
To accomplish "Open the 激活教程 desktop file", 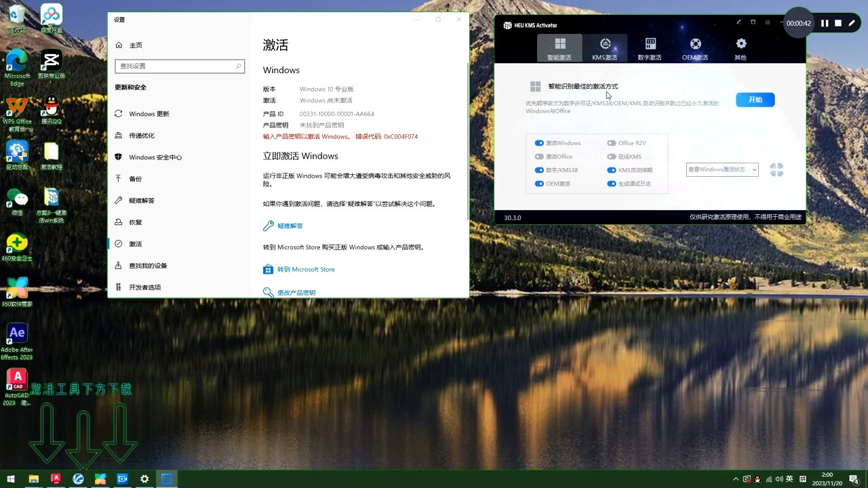I will pyautogui.click(x=52, y=156).
